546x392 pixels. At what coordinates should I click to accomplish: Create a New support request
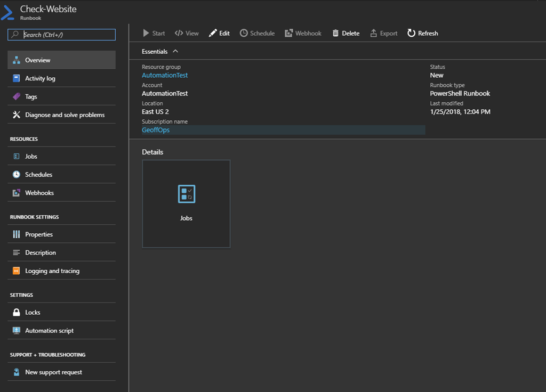coord(53,372)
